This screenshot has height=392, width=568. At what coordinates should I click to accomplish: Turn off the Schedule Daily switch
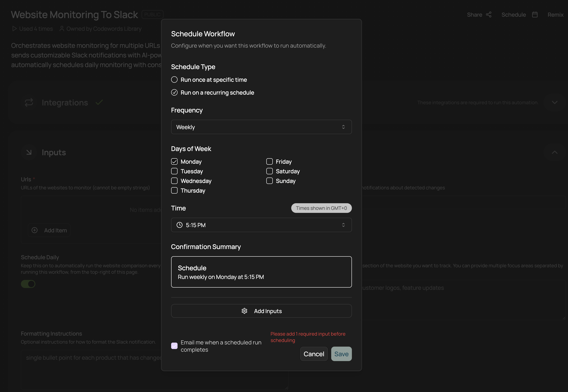tap(28, 284)
